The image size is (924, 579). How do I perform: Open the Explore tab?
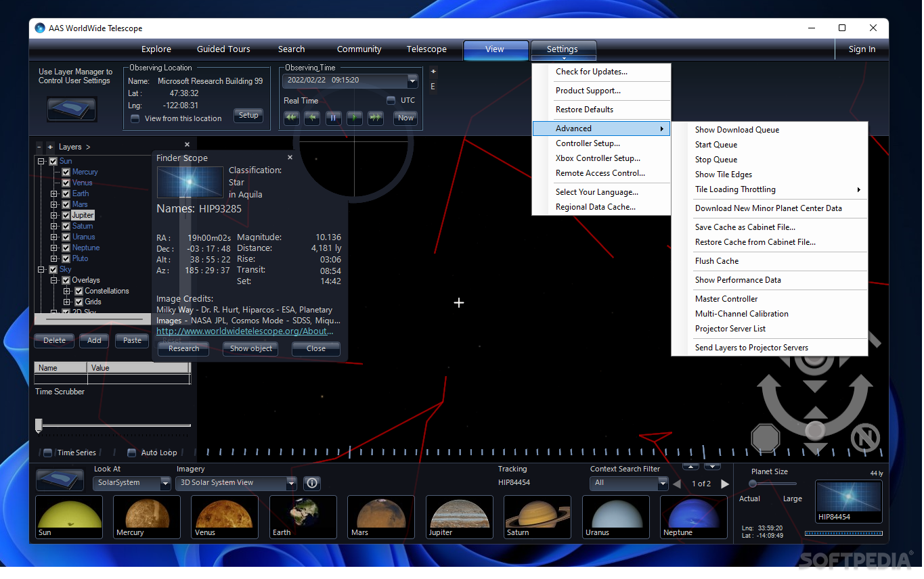156,49
